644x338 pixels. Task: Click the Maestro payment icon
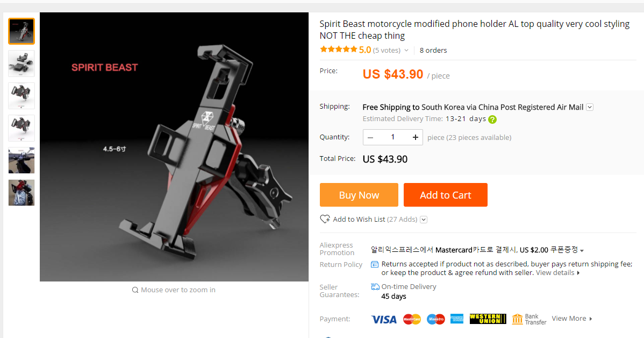(x=436, y=319)
